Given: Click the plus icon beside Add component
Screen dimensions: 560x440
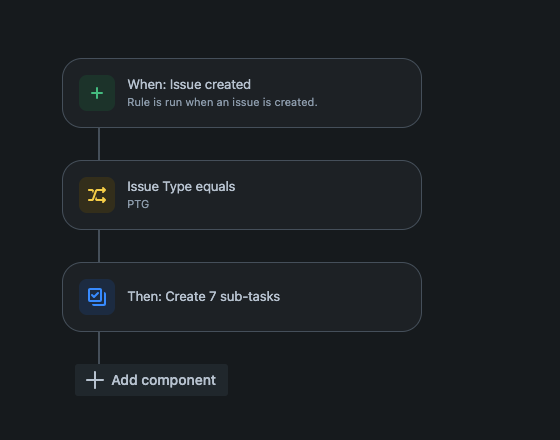Looking at the screenshot, I should (95, 380).
